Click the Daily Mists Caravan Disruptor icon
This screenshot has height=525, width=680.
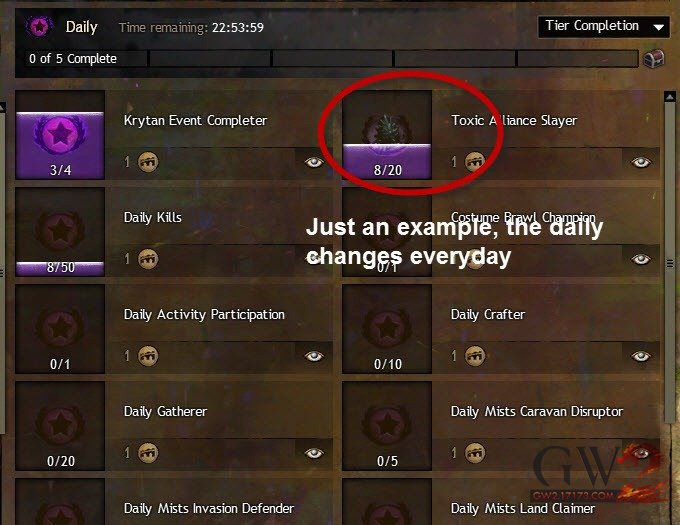click(387, 426)
